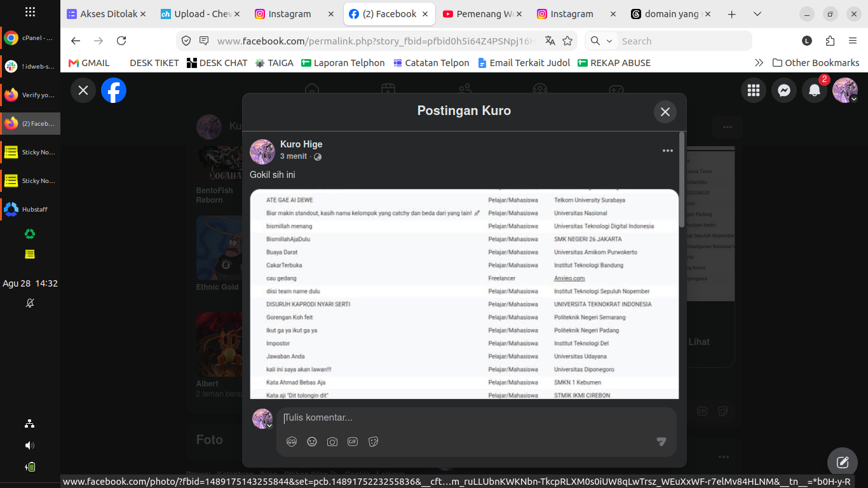Image resolution: width=868 pixels, height=488 pixels.
Task: Open the Email Terkait Judol bookmark
Action: click(524, 63)
